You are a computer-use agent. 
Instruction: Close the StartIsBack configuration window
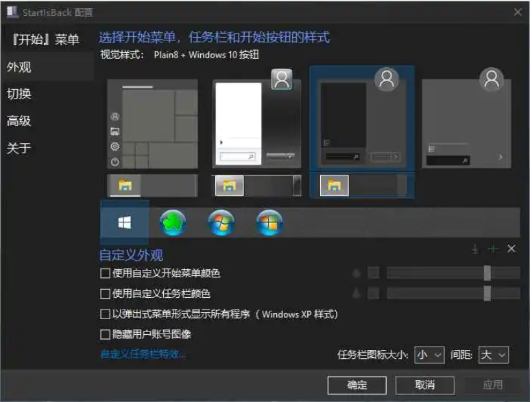tap(518, 12)
